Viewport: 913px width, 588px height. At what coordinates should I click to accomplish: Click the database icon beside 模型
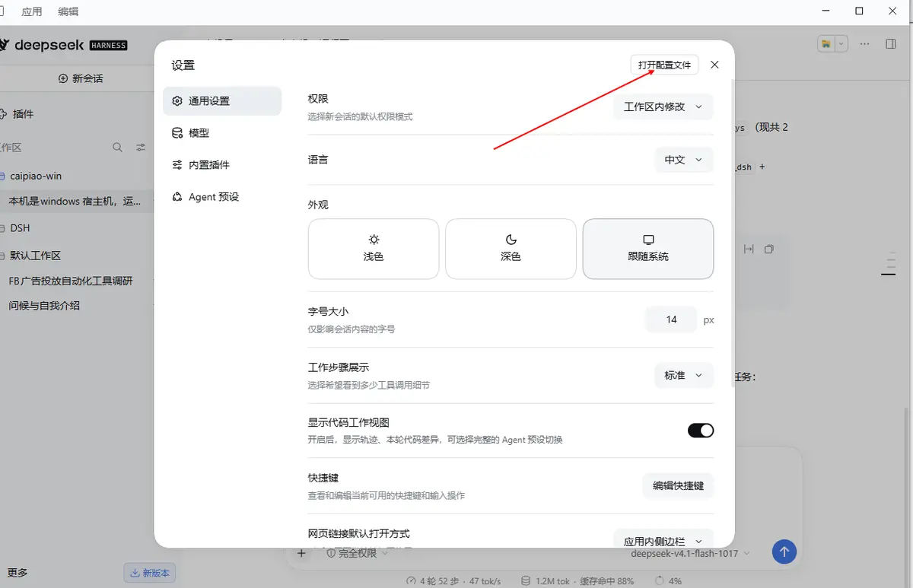point(177,132)
